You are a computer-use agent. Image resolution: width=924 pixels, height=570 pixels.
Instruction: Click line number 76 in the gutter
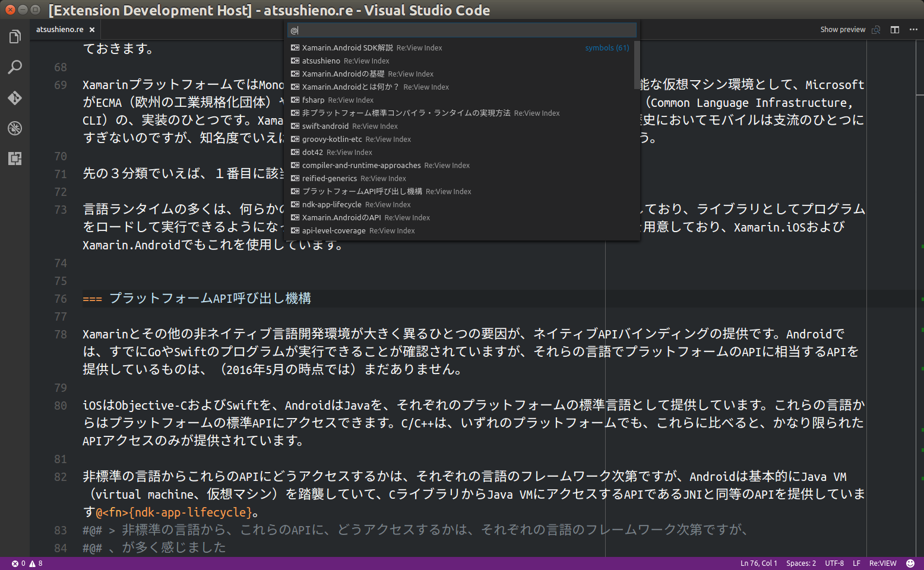pyautogui.click(x=61, y=299)
